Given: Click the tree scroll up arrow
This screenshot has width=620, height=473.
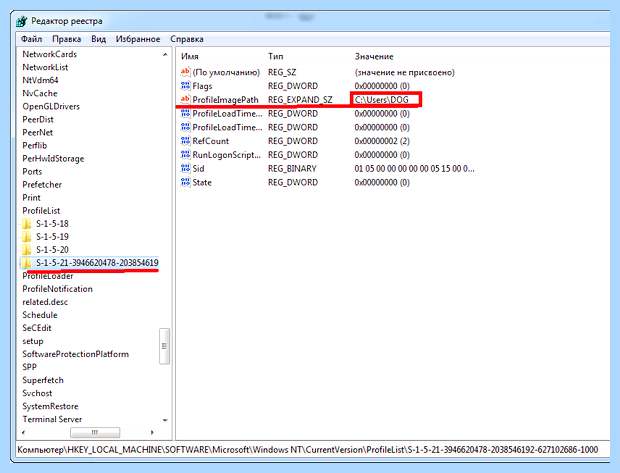Looking at the screenshot, I should [x=165, y=55].
